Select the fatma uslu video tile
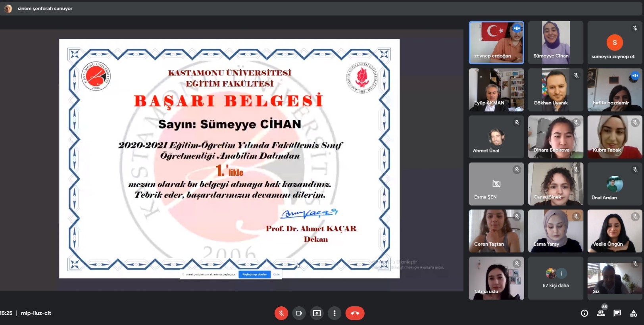644x325 pixels. (496, 278)
